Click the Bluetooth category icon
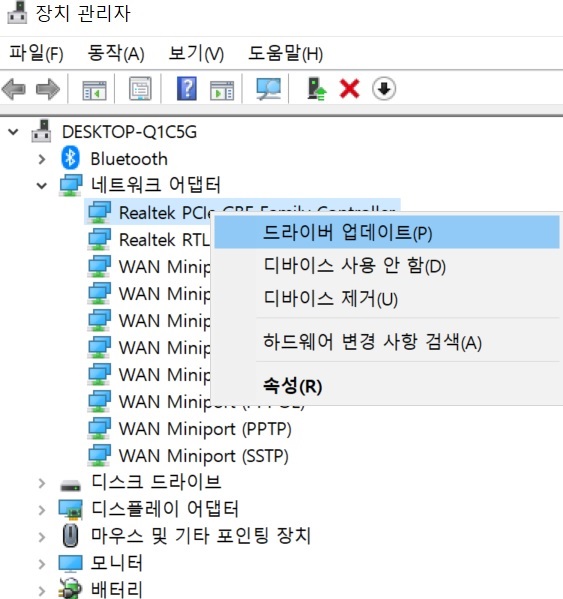 click(70, 158)
